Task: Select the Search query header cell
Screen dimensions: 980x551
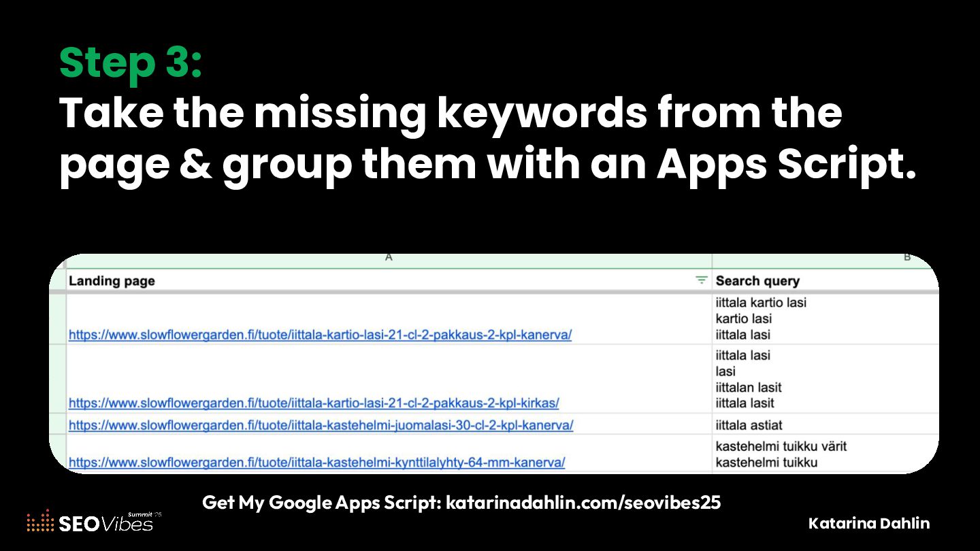Action: click(826, 281)
